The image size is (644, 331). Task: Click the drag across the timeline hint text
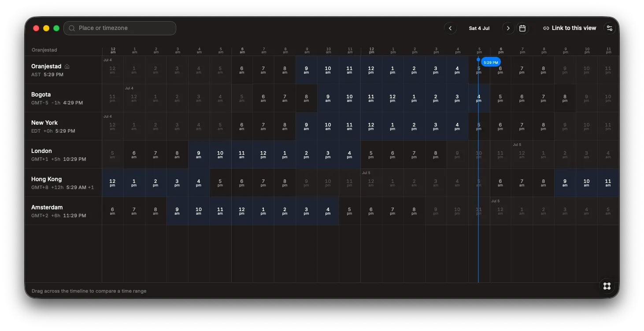point(89,291)
